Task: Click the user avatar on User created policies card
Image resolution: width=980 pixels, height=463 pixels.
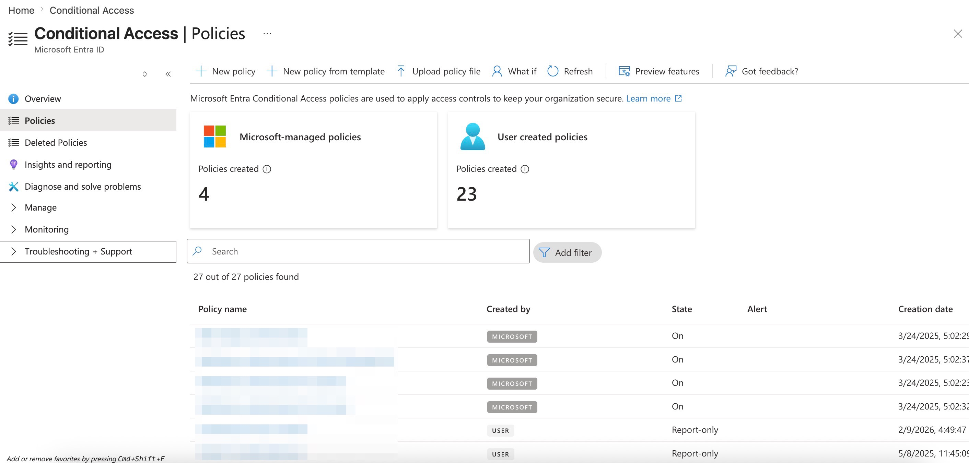Action: click(x=472, y=136)
